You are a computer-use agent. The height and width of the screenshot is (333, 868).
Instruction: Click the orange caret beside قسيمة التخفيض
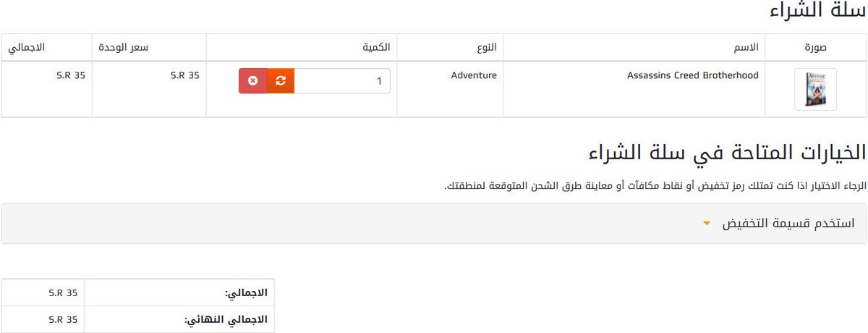[707, 224]
